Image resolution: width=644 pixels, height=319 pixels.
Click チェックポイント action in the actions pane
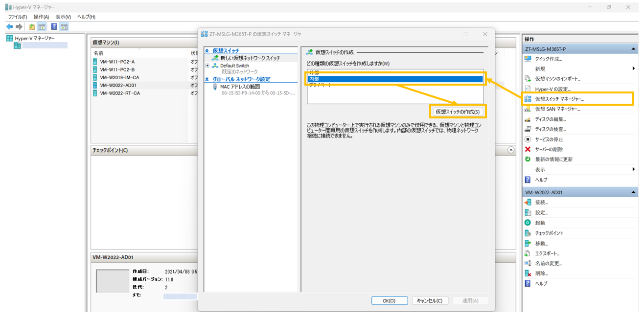click(549, 233)
